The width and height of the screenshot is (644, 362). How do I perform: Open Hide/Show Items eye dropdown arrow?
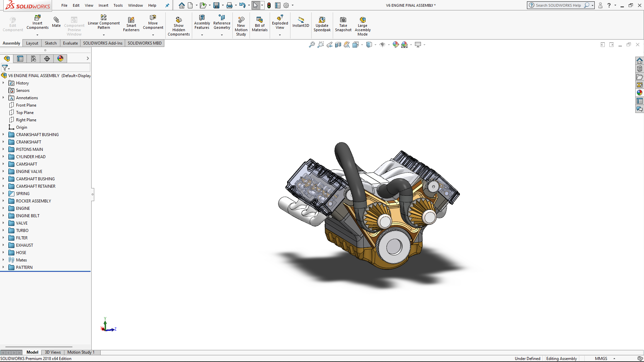point(389,45)
